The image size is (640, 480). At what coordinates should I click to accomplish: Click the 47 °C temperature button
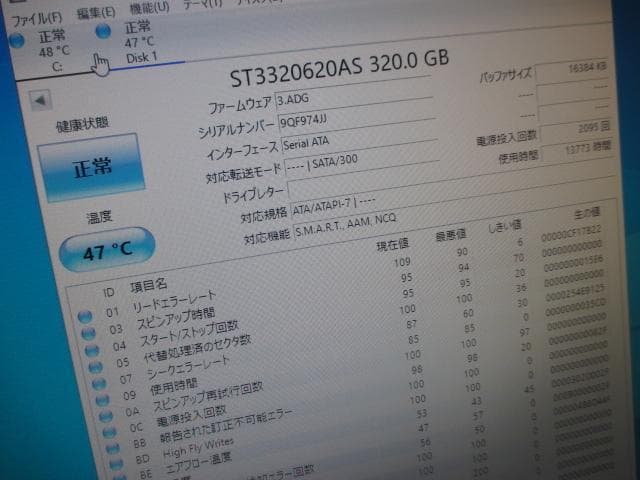click(107, 249)
